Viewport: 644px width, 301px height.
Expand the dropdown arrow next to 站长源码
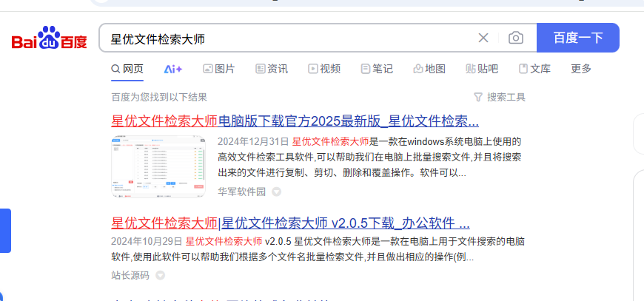[160, 275]
